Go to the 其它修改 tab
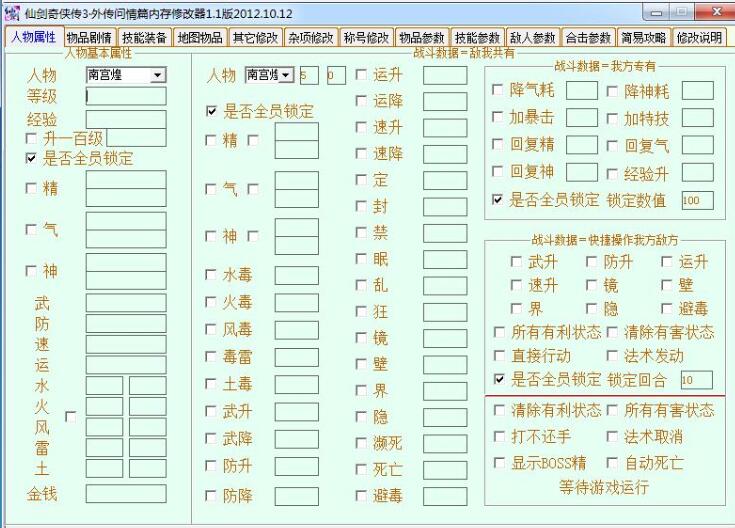This screenshot has height=528, width=735. tap(255, 37)
